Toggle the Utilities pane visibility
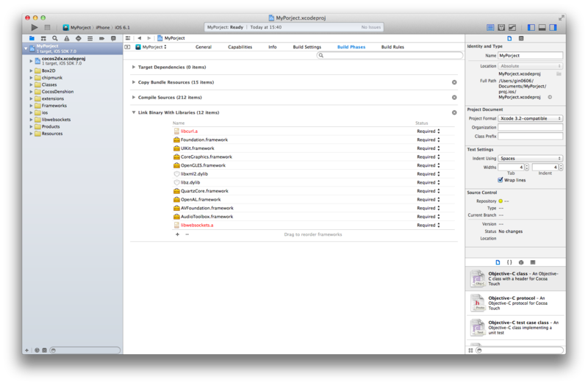The width and height of the screenshot is (588, 385). click(553, 27)
